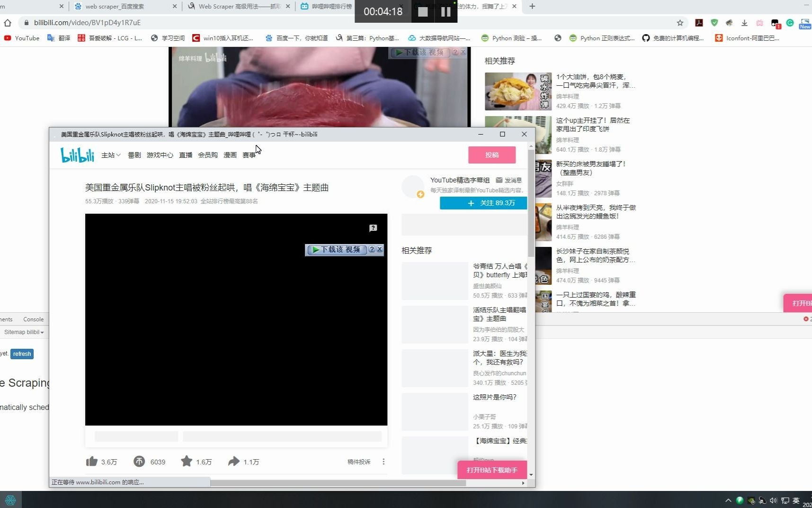
Task: Open 漫画 nav item
Action: pos(230,155)
